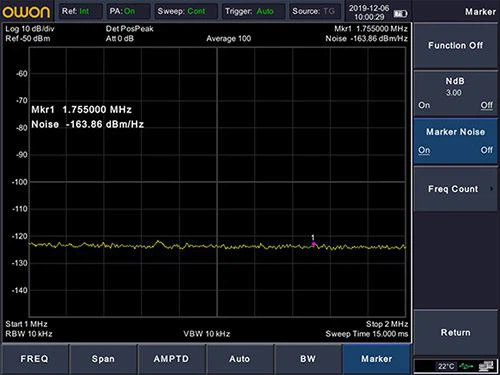
Task: Click the Average 100 label
Action: 228,39
